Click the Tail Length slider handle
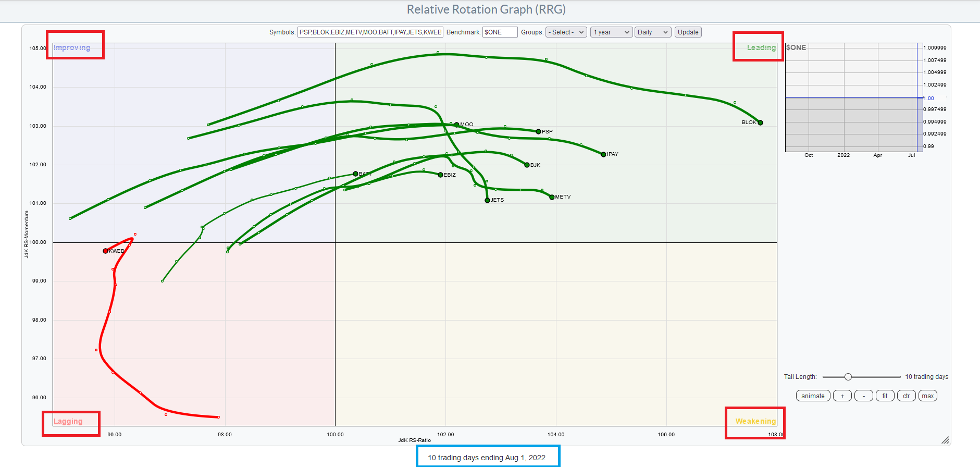The height and width of the screenshot is (467, 980). [848, 377]
